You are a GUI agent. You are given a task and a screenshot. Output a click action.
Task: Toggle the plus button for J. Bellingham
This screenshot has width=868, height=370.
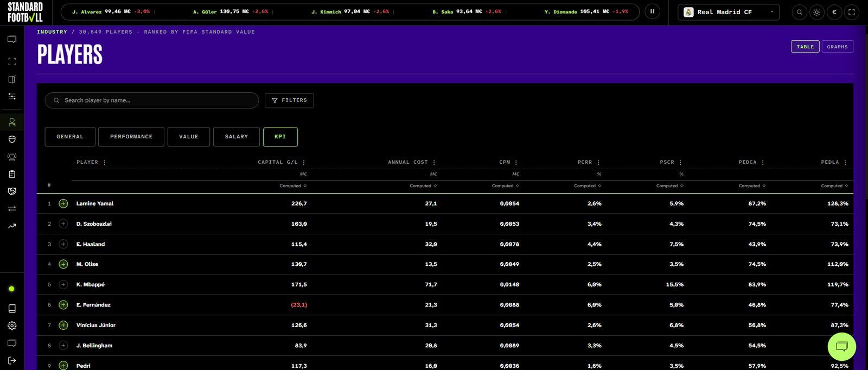click(x=63, y=346)
